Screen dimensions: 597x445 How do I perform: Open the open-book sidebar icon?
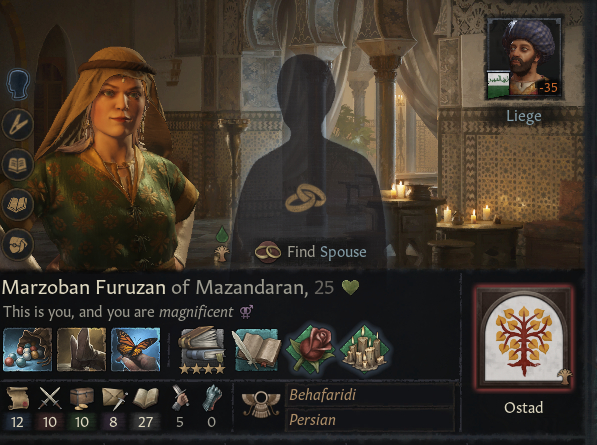coord(18,164)
